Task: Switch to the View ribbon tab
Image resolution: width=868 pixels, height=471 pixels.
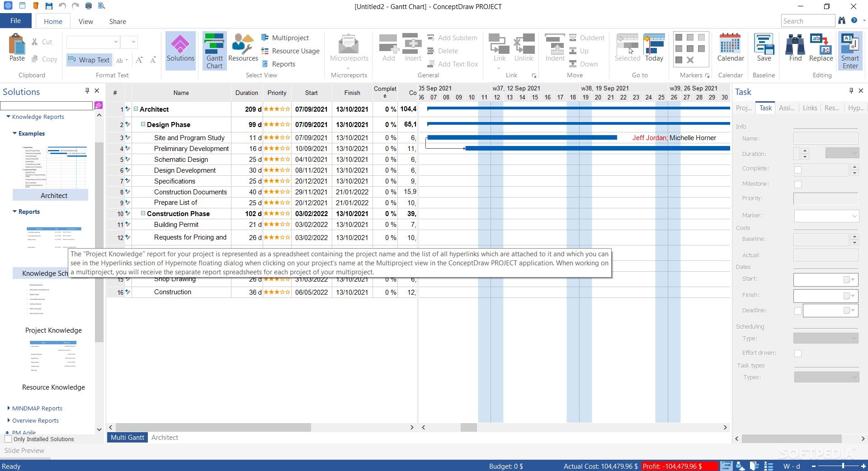Action: pos(85,22)
